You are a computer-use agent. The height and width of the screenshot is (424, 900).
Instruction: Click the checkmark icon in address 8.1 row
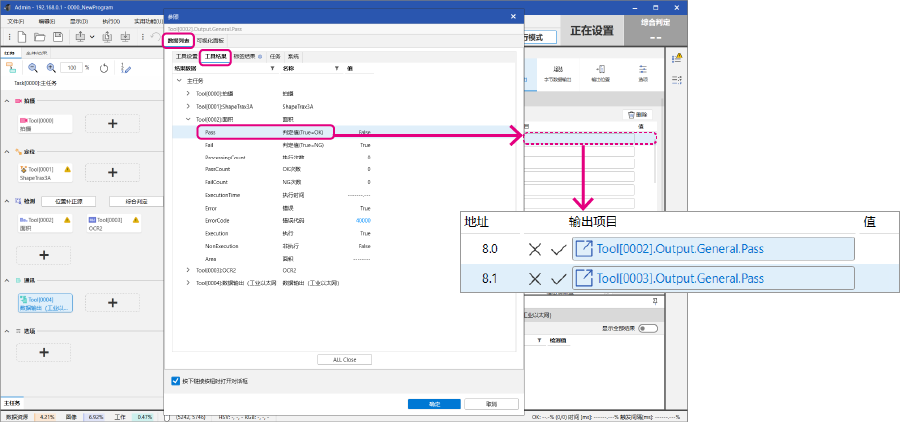pos(558,278)
